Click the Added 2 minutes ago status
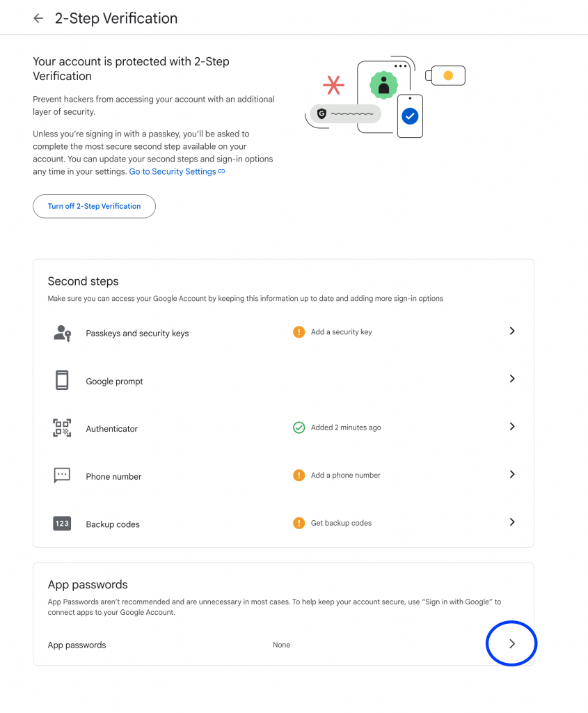 tap(346, 428)
